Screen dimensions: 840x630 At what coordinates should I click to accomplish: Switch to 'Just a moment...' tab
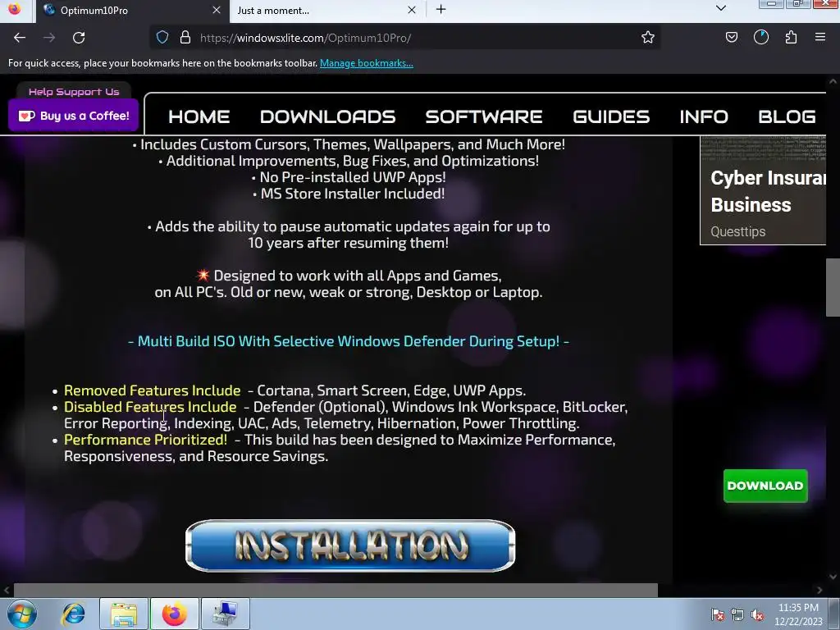(x=326, y=10)
